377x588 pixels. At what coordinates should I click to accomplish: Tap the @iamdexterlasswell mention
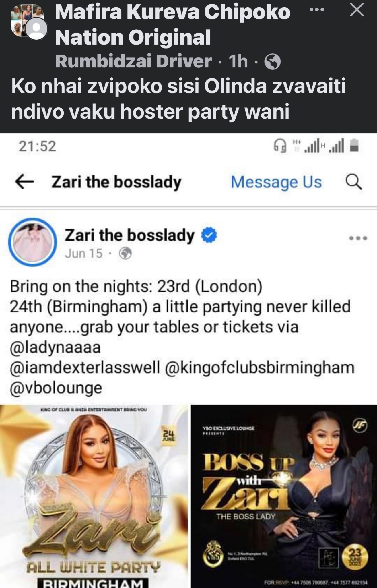pyautogui.click(x=85, y=368)
